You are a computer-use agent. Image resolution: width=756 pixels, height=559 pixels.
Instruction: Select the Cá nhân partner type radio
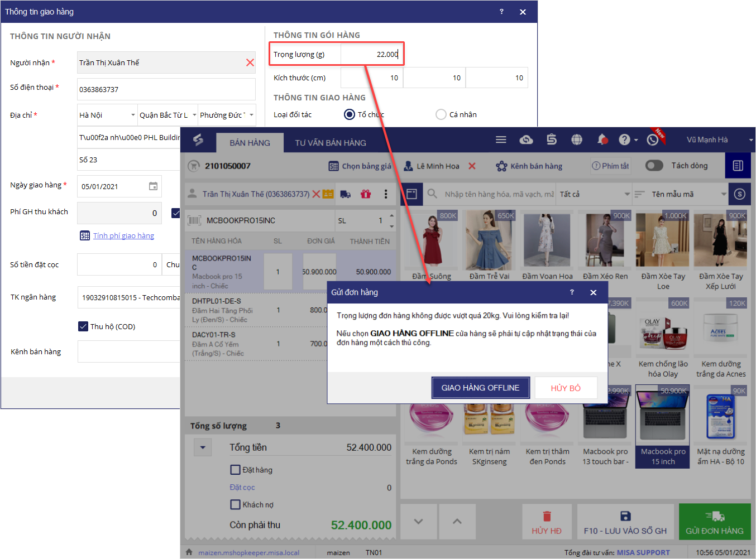pos(441,114)
